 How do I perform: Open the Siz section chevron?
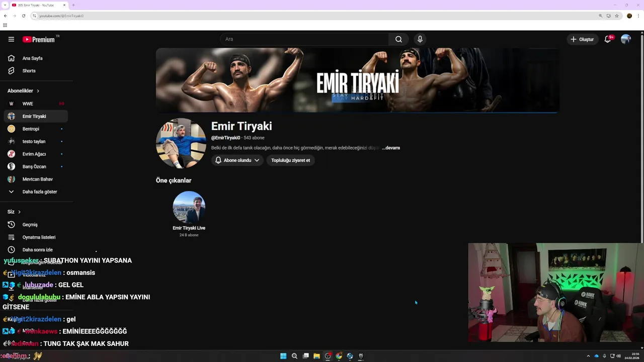coord(19,212)
